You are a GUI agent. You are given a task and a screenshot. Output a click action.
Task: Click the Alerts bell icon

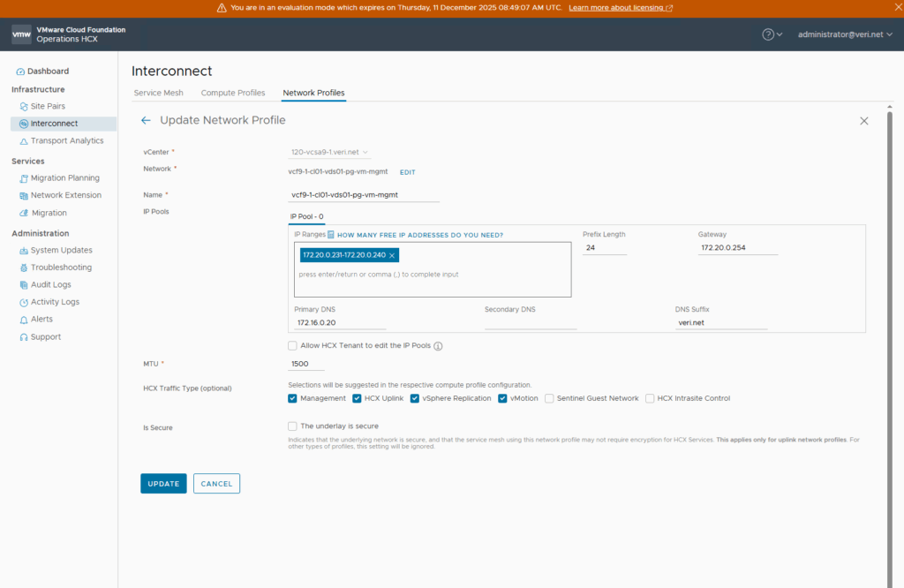[24, 320]
